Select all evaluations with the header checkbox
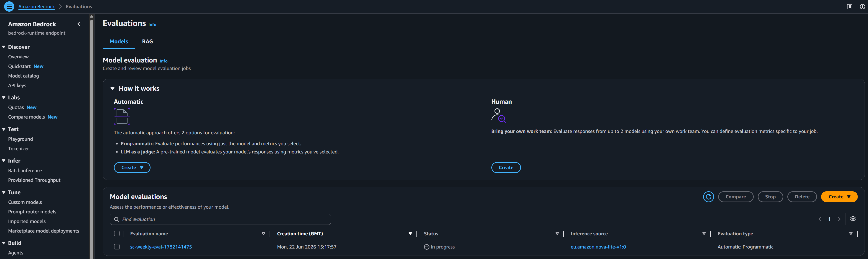 117,233
